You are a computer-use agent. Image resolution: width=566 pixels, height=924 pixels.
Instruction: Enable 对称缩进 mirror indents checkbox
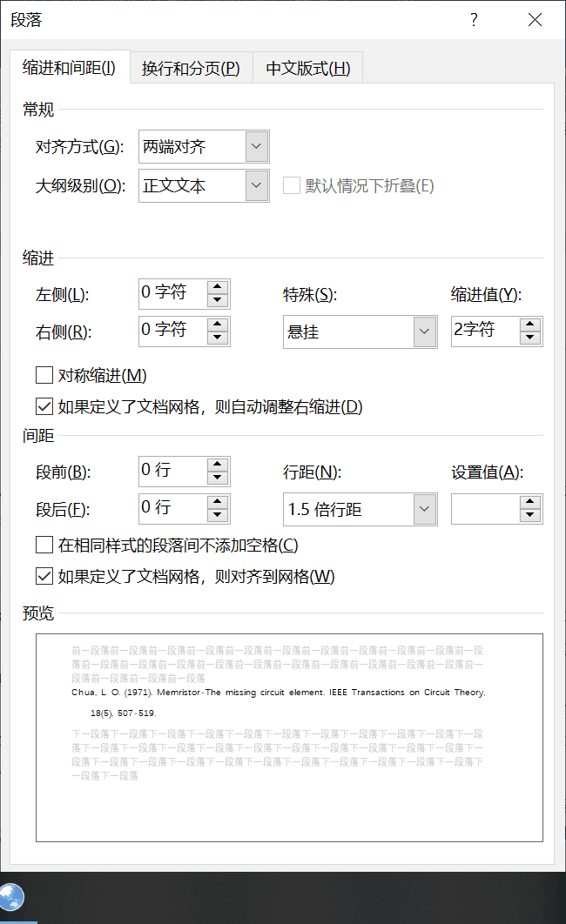click(x=44, y=375)
